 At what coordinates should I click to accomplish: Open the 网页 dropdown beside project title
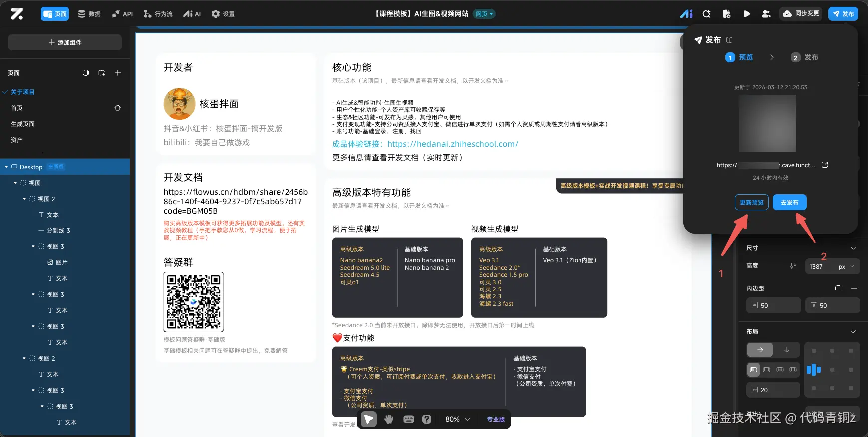tap(484, 14)
